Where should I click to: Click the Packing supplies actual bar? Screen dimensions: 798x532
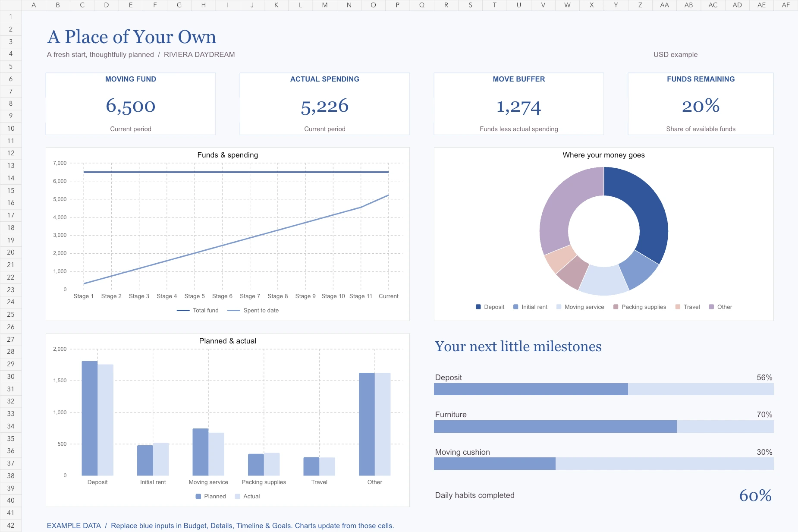[x=272, y=464]
